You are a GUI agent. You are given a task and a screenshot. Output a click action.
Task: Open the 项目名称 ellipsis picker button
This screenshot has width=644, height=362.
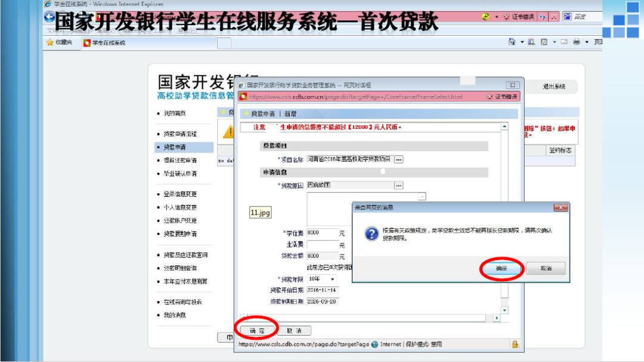point(398,159)
